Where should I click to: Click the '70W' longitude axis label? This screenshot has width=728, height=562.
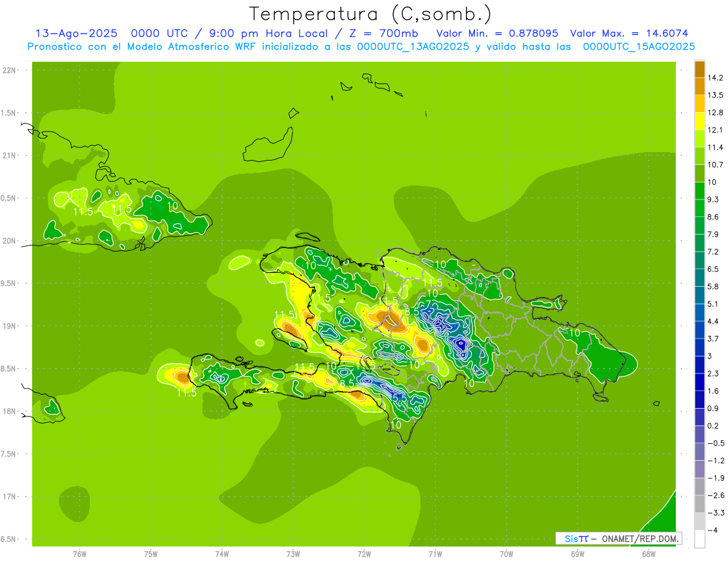point(507,554)
